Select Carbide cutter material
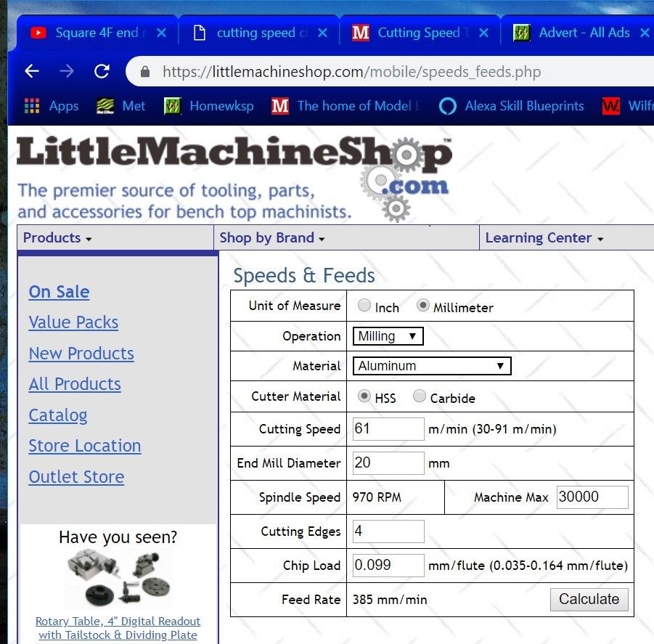Image resolution: width=654 pixels, height=644 pixels. tap(419, 396)
